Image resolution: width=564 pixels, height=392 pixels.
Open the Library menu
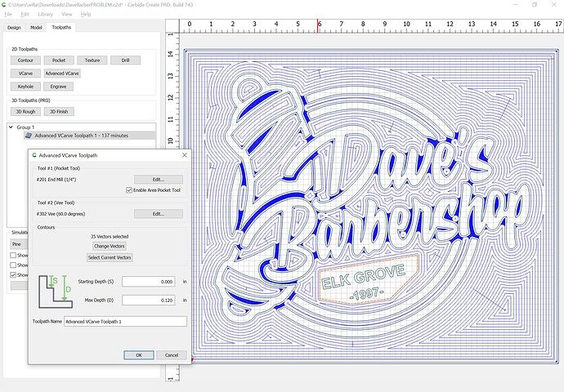[x=46, y=14]
